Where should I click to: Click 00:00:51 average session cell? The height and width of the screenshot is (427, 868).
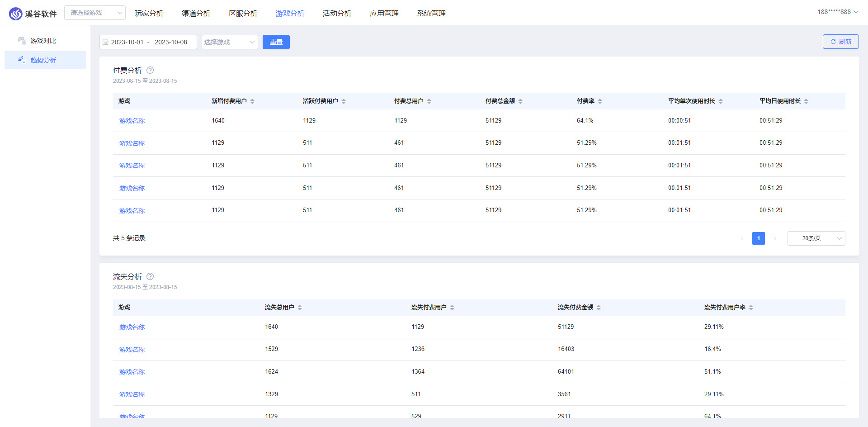pos(679,121)
